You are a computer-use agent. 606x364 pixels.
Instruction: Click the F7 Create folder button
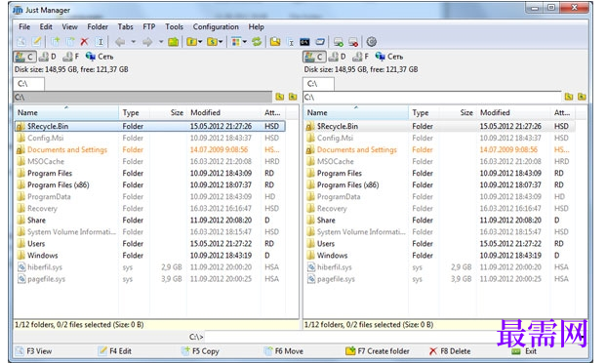[x=378, y=351]
